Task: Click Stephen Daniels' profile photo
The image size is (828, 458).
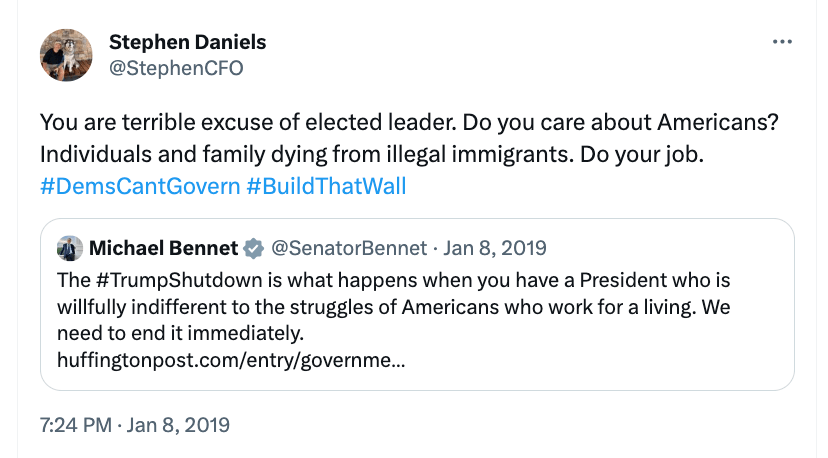Action: pyautogui.click(x=66, y=55)
